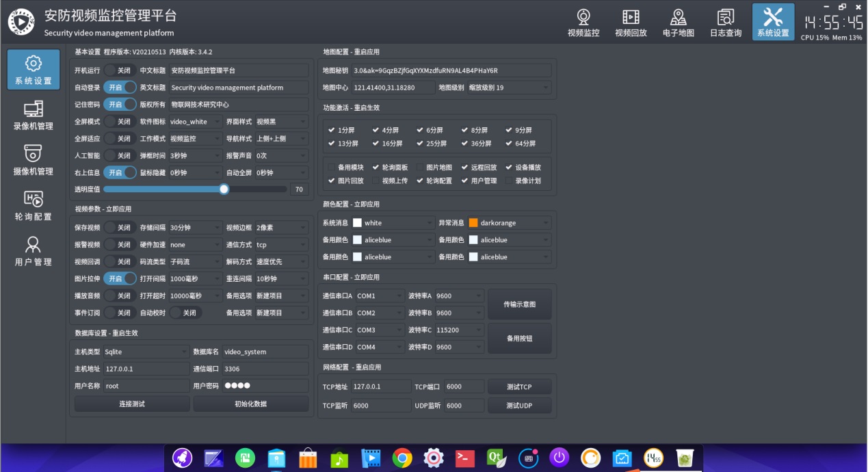Click the 透明度值 transparency slider handle
Screen dimensions: 868x472
(x=224, y=189)
